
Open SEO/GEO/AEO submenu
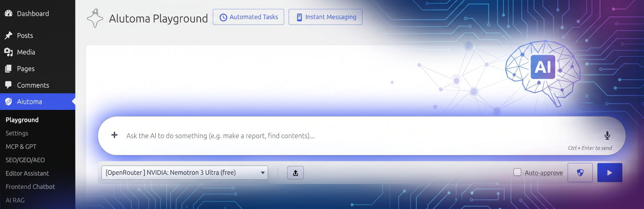pyautogui.click(x=25, y=160)
